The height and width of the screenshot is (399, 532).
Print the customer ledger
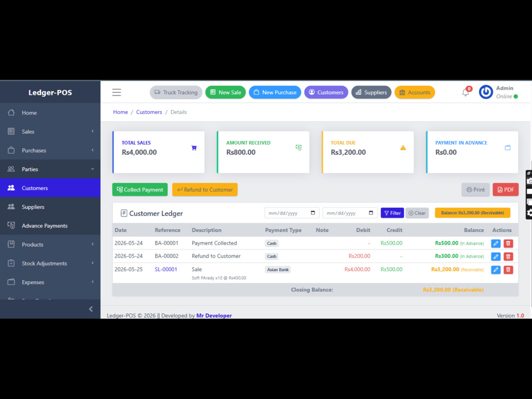[x=475, y=190]
